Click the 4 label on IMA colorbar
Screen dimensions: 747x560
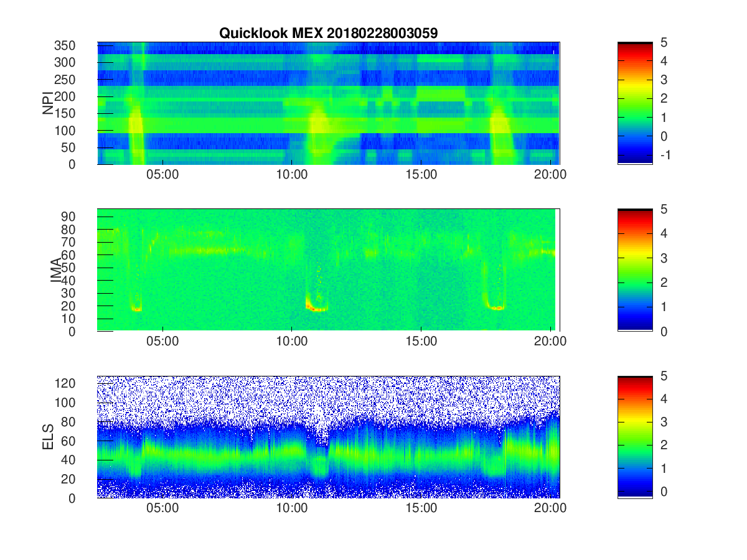pyautogui.click(x=663, y=233)
